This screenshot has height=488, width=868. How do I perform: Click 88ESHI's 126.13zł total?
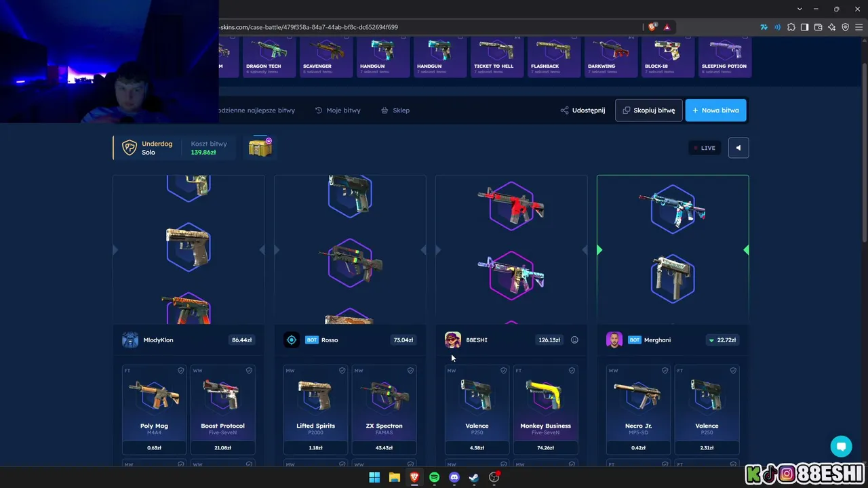549,340
